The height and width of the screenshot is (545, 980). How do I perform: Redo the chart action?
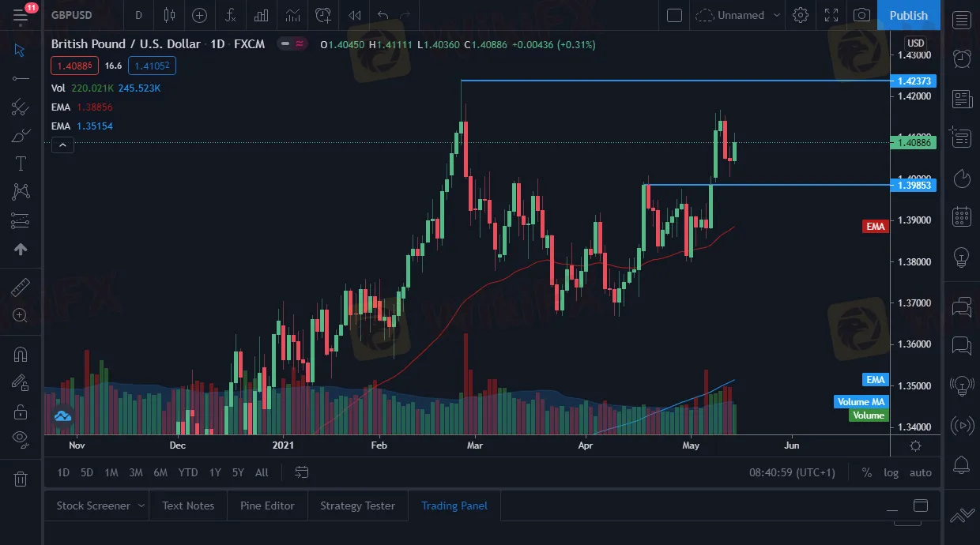point(405,15)
